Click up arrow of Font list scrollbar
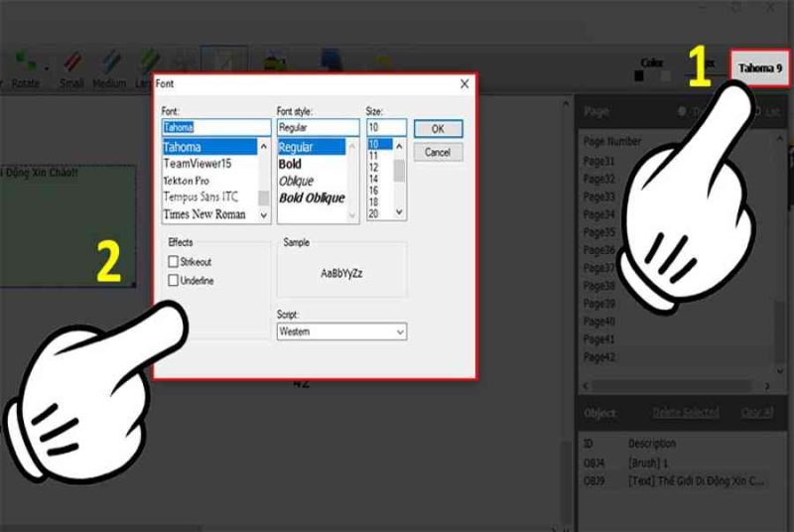 pos(264,146)
